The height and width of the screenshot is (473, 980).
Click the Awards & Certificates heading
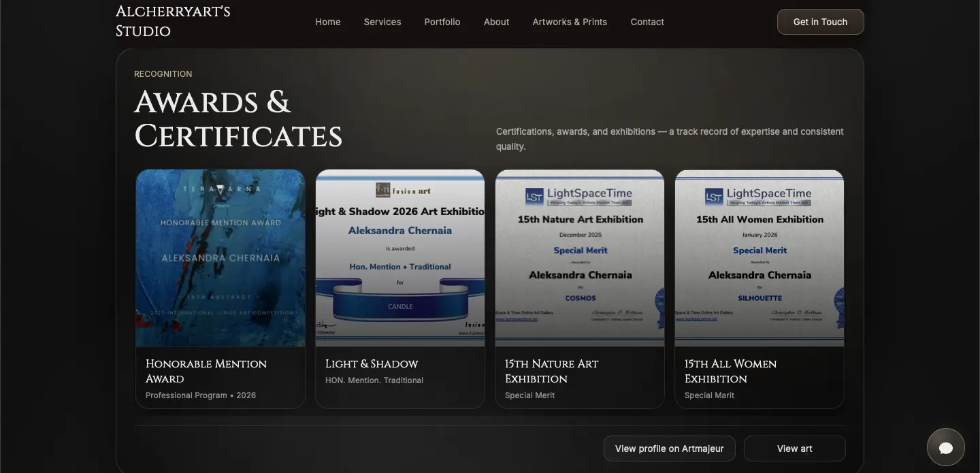click(x=238, y=119)
